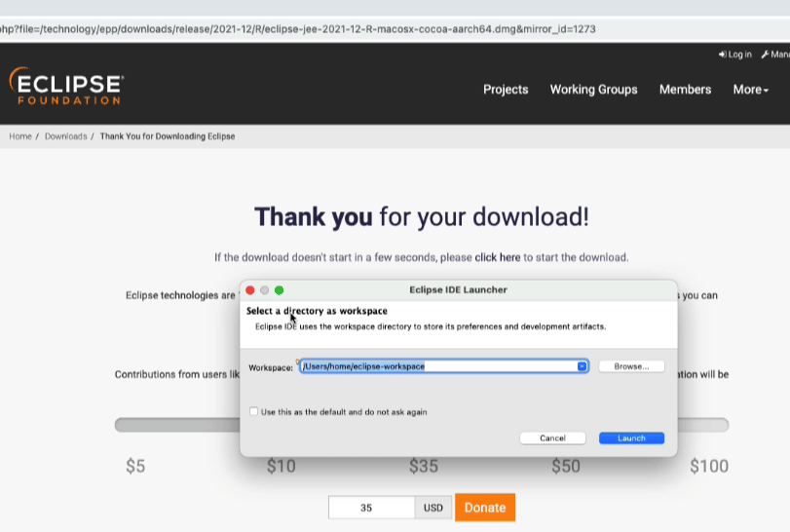Expand the More dropdown in navigation

751,90
